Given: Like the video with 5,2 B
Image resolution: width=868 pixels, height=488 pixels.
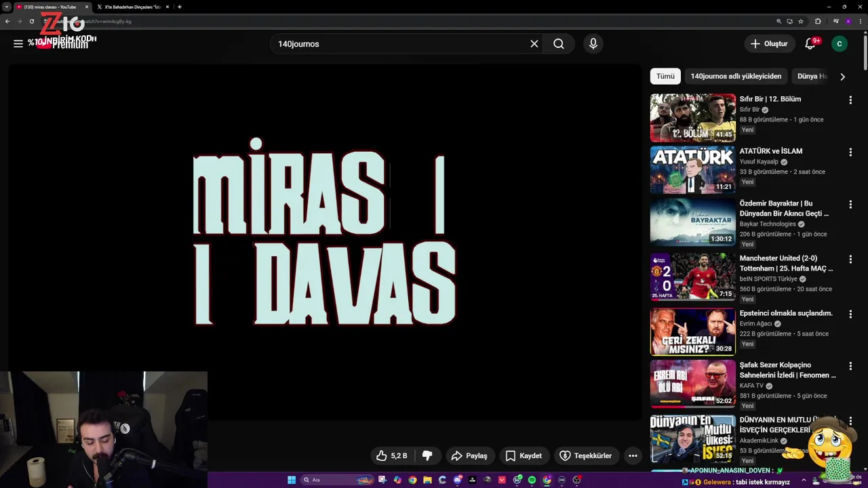Looking at the screenshot, I should pyautogui.click(x=391, y=455).
